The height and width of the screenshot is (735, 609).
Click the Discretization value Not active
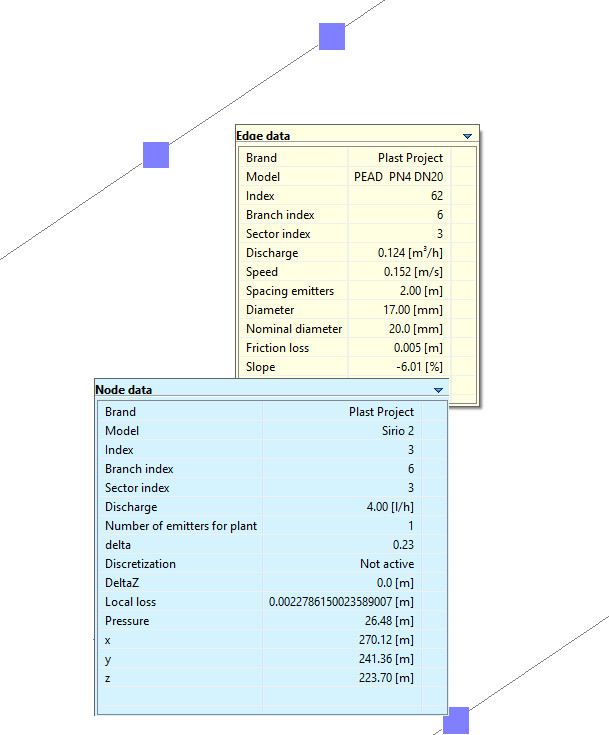(387, 564)
